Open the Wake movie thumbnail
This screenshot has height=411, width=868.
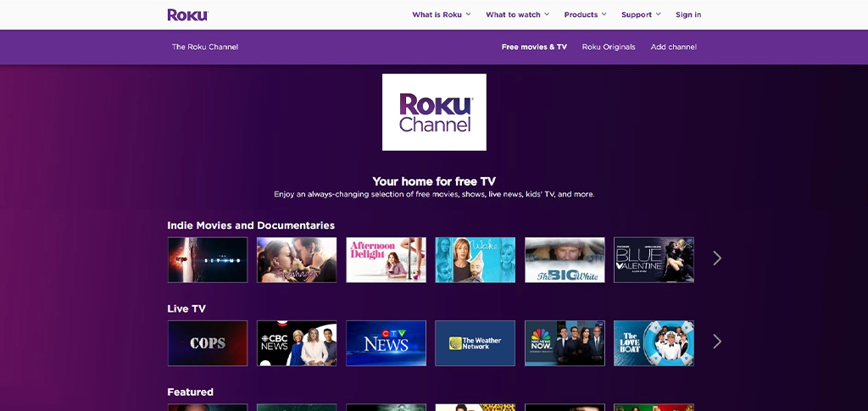point(475,260)
